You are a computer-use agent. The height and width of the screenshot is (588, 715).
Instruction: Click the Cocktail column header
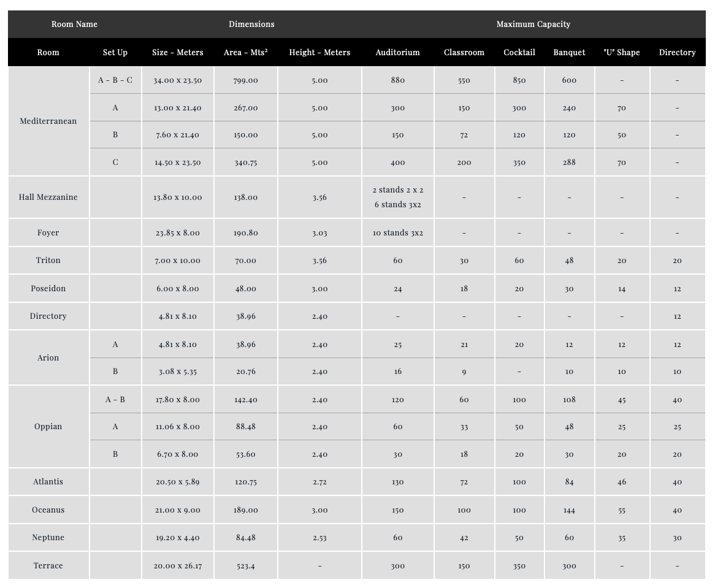pos(519,53)
